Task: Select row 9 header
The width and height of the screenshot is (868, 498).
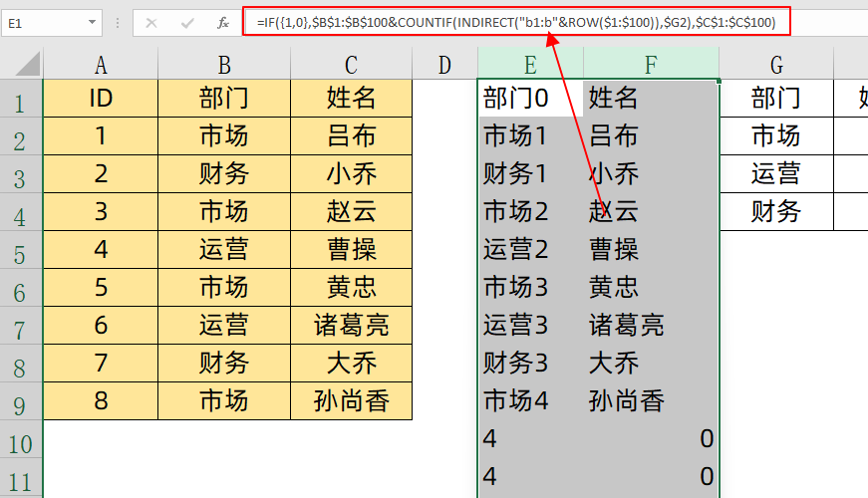Action: (21, 401)
